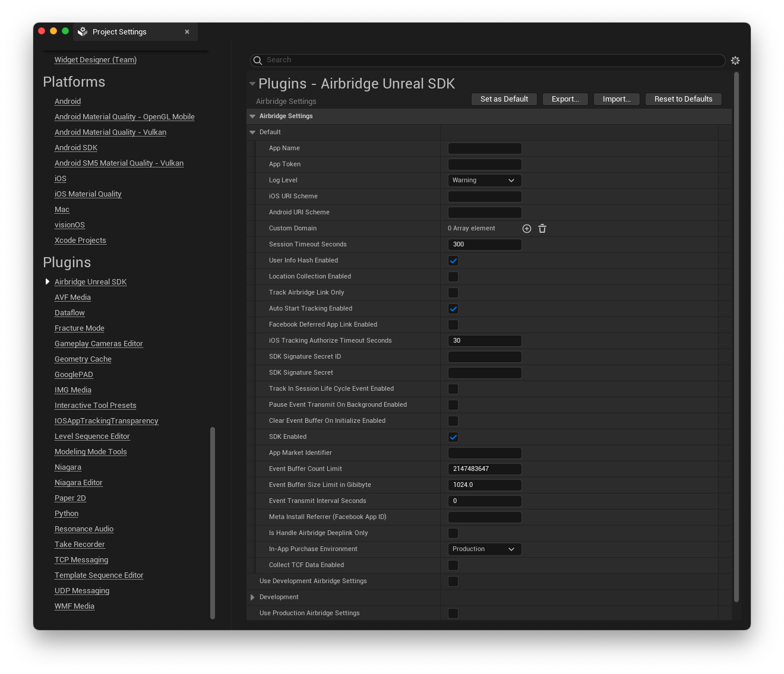Click Event Transmit Interval Seconds field

tap(485, 501)
